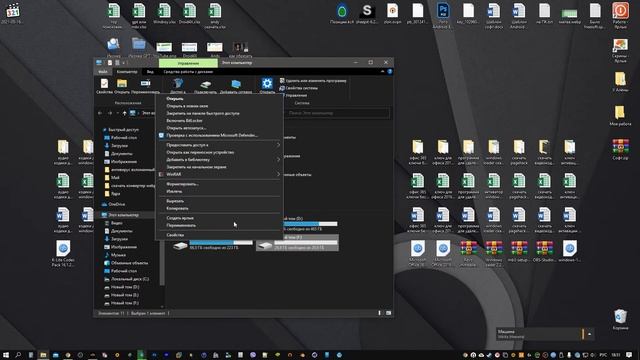Expand the Добавить в библиотеку submenu
640x360 pixels.
(x=219, y=160)
